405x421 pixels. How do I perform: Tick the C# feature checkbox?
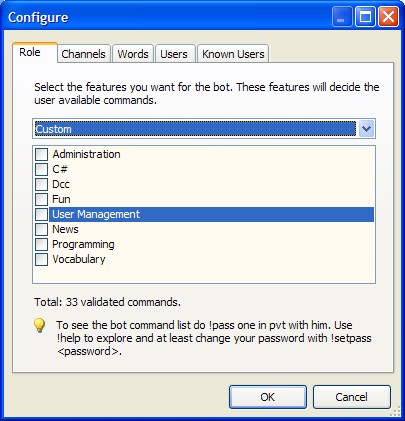coord(41,169)
